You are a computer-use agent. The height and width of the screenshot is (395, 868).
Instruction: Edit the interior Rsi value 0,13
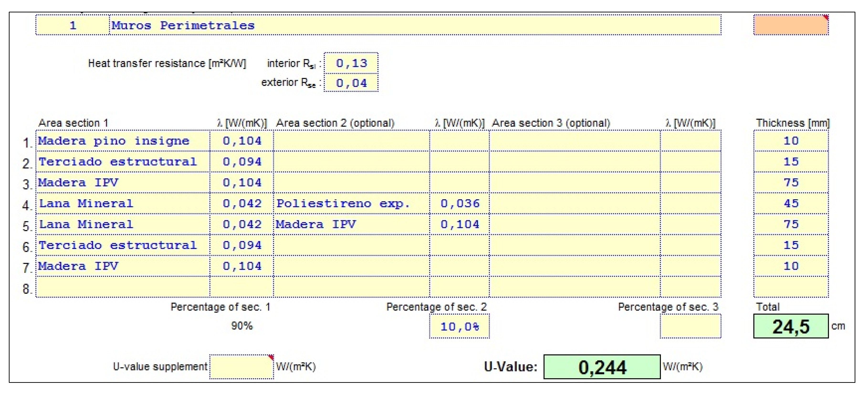[351, 63]
